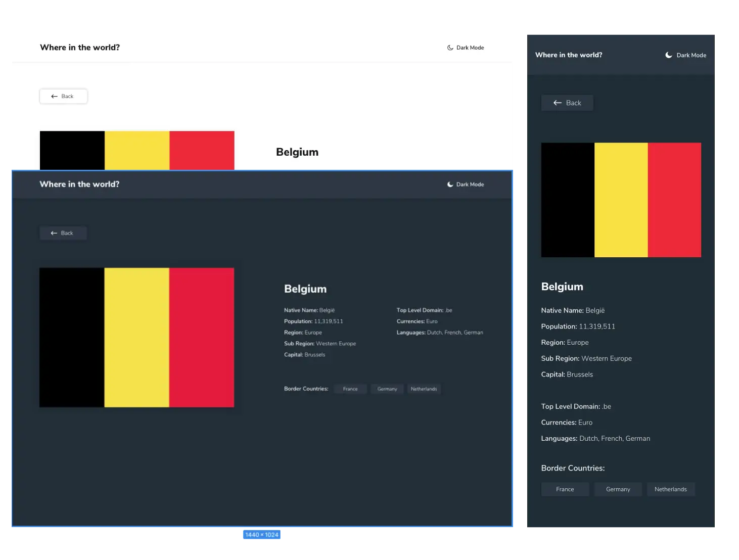The image size is (739, 560).
Task: Choose Germany border button in the desktop dark view
Action: click(387, 389)
